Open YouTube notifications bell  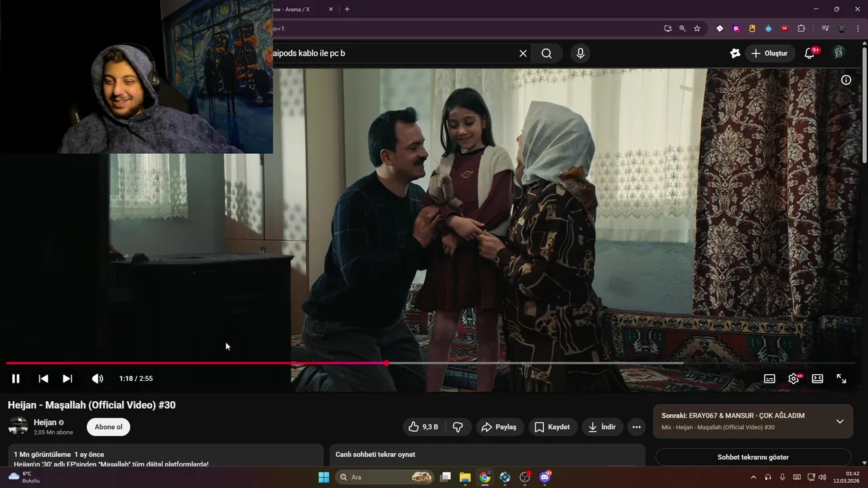[x=810, y=54]
